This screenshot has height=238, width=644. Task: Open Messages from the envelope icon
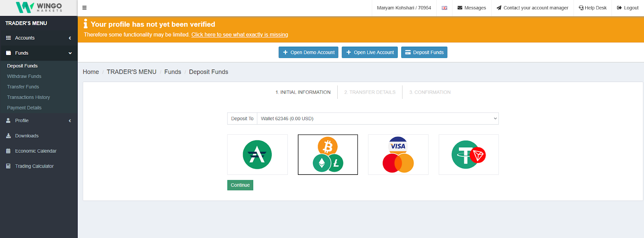(x=471, y=8)
